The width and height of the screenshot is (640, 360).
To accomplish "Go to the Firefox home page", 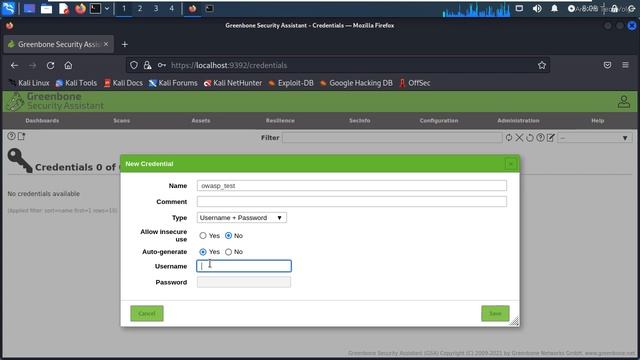I will pyautogui.click(x=68, y=65).
